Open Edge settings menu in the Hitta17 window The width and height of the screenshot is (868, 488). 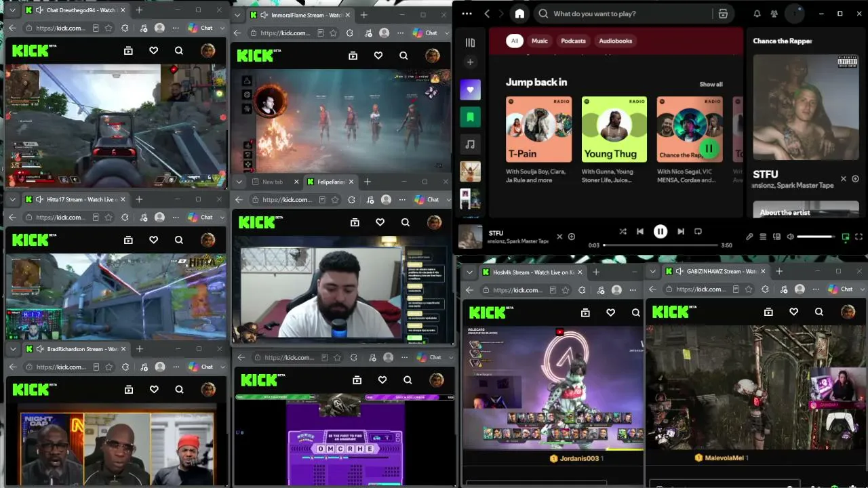pos(176,218)
